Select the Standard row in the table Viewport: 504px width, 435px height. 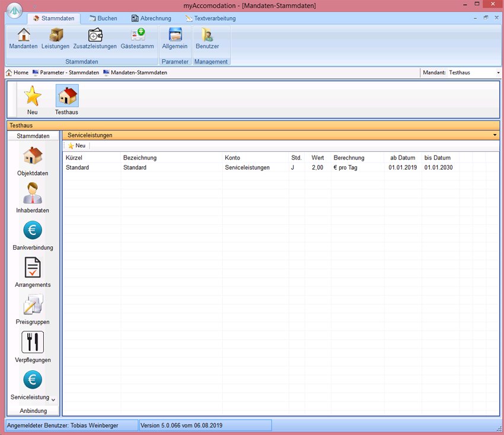click(178, 167)
